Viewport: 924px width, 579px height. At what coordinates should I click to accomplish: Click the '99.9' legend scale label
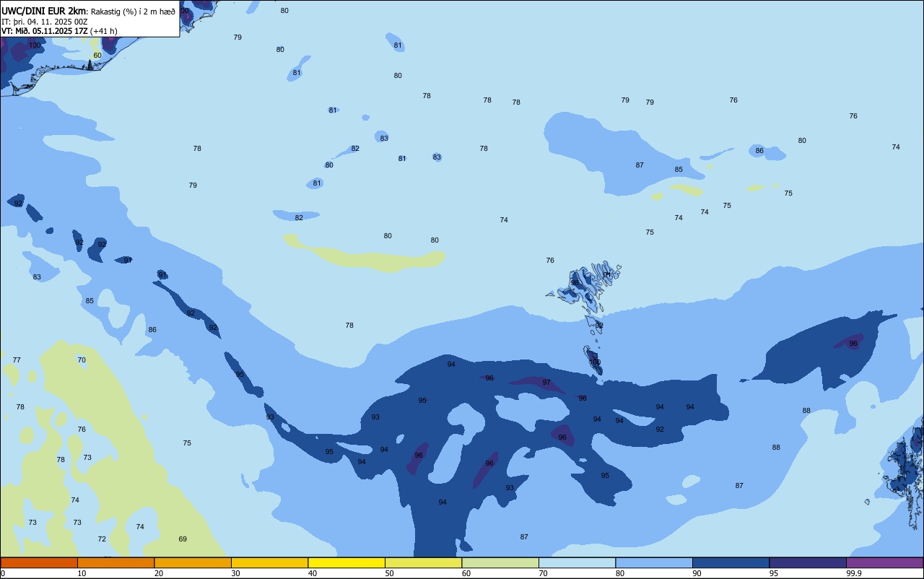point(854,573)
